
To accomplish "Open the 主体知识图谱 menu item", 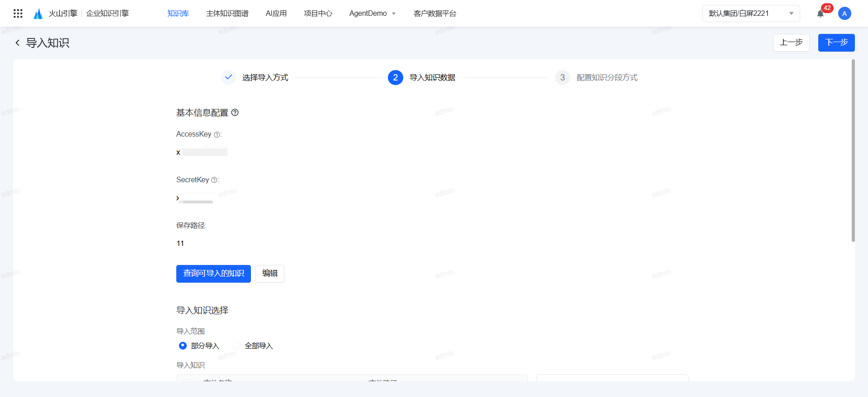I will pyautogui.click(x=227, y=14).
